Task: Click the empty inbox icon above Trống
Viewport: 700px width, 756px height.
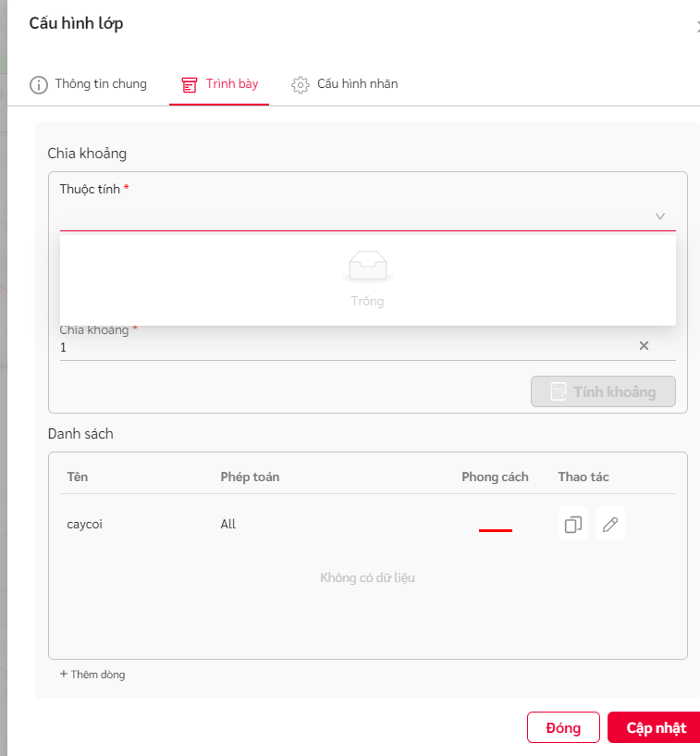Action: pos(368,266)
